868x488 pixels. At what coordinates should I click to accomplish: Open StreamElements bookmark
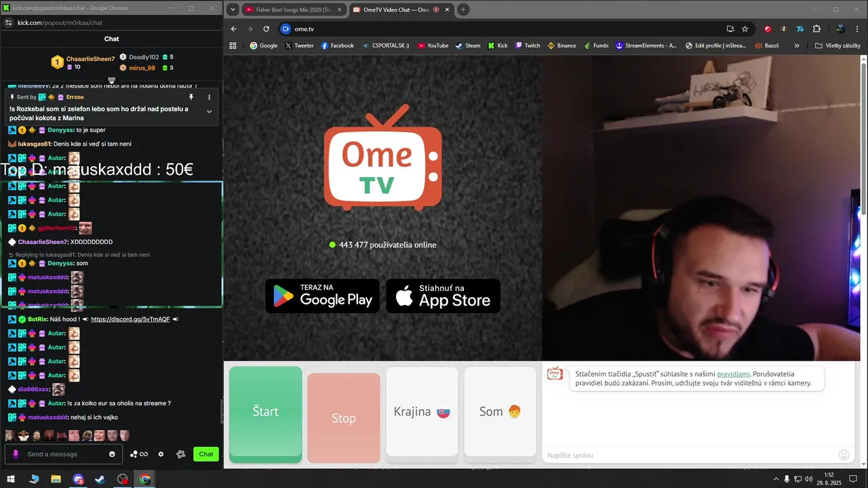click(x=646, y=45)
